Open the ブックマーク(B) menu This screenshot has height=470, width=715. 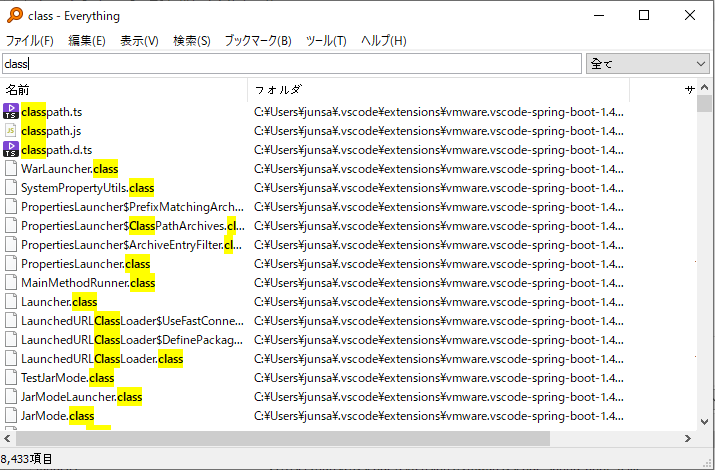pos(258,41)
